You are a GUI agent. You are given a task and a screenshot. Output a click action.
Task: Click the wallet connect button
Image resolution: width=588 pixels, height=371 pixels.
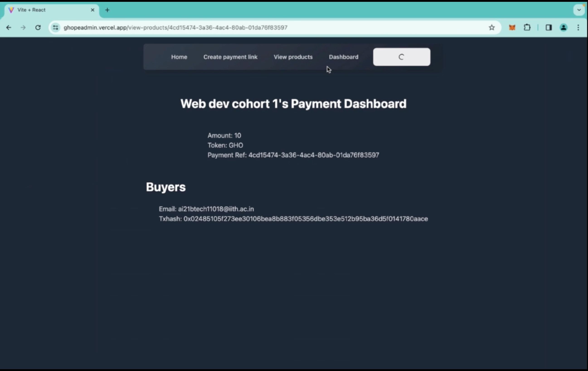[401, 56]
